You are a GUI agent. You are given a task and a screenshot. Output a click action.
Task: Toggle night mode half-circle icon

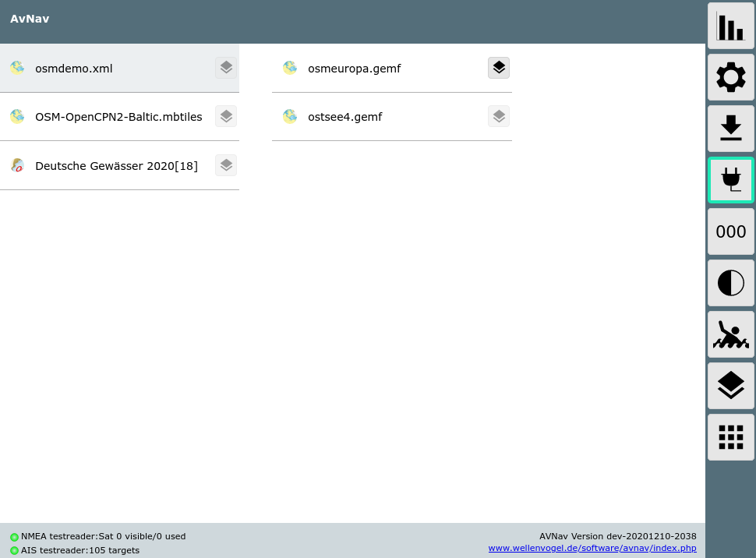coord(730,283)
